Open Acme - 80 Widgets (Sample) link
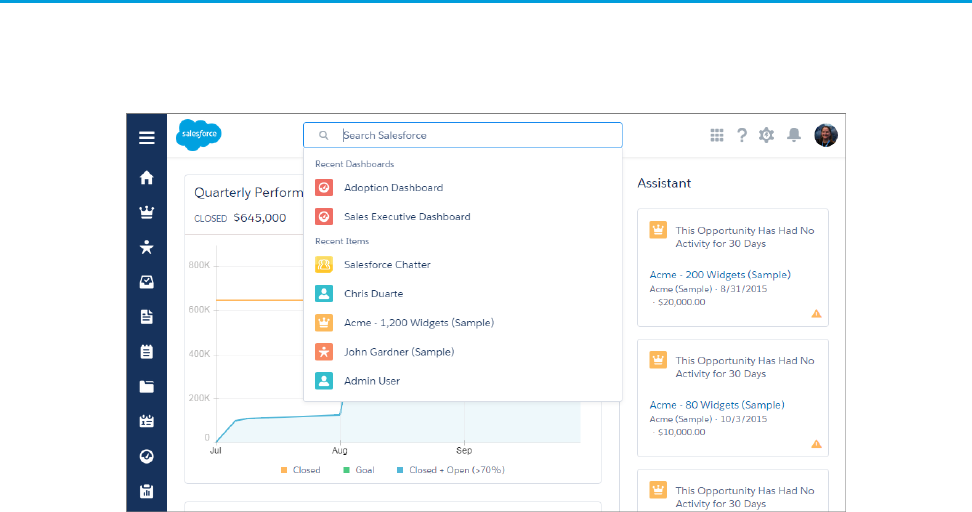The width and height of the screenshot is (972, 512). pos(716,405)
